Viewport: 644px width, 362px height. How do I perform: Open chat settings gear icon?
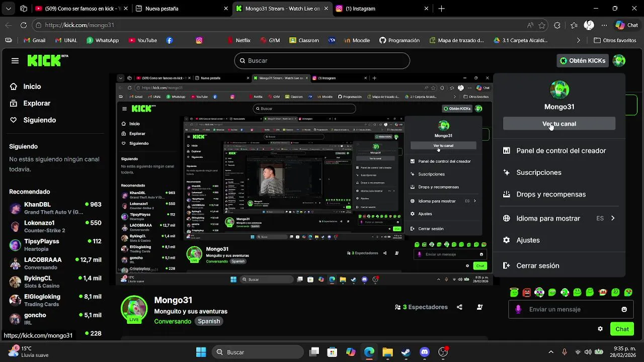tap(600, 329)
